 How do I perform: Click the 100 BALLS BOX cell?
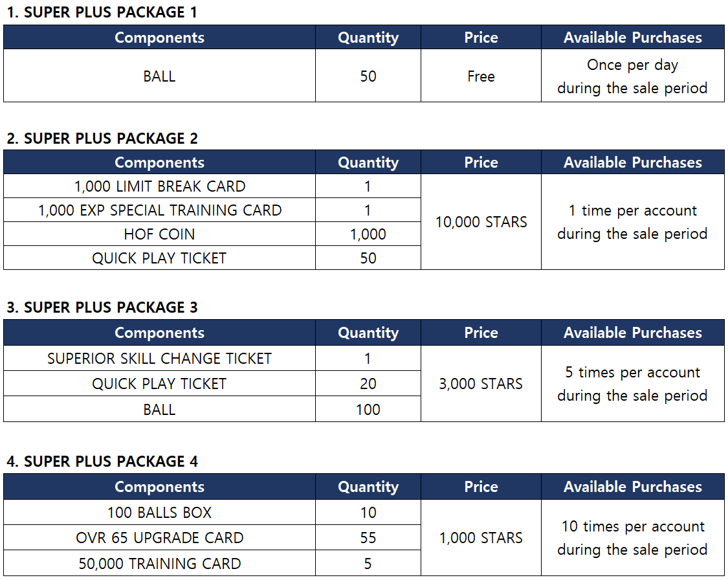(x=159, y=513)
